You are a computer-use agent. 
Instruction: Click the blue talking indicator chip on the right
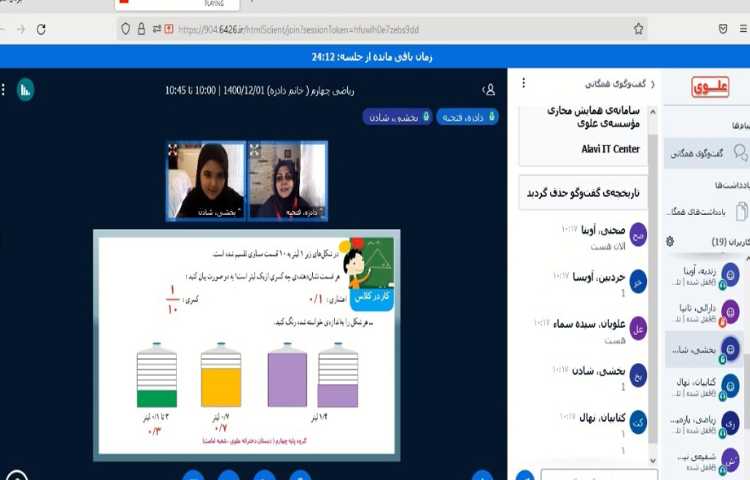click(x=460, y=117)
